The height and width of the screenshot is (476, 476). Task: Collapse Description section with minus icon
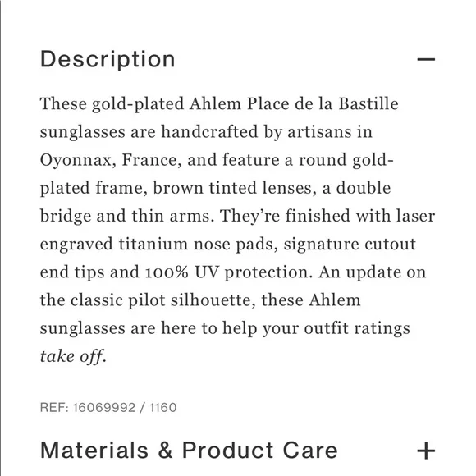(x=426, y=59)
